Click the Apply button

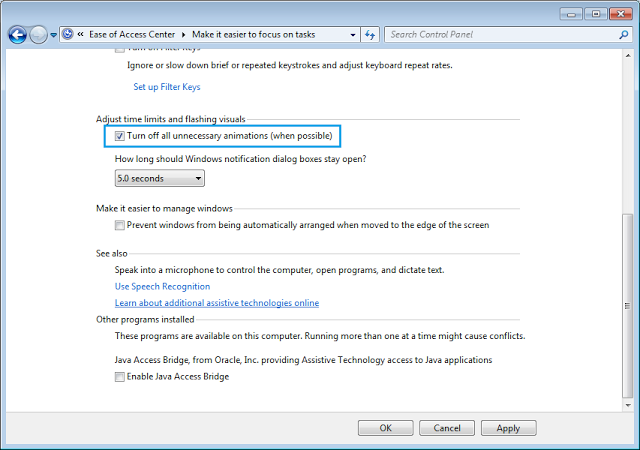[508, 428]
